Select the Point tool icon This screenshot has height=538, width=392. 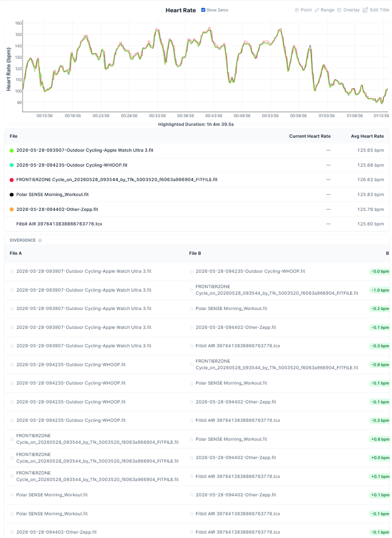point(296,10)
